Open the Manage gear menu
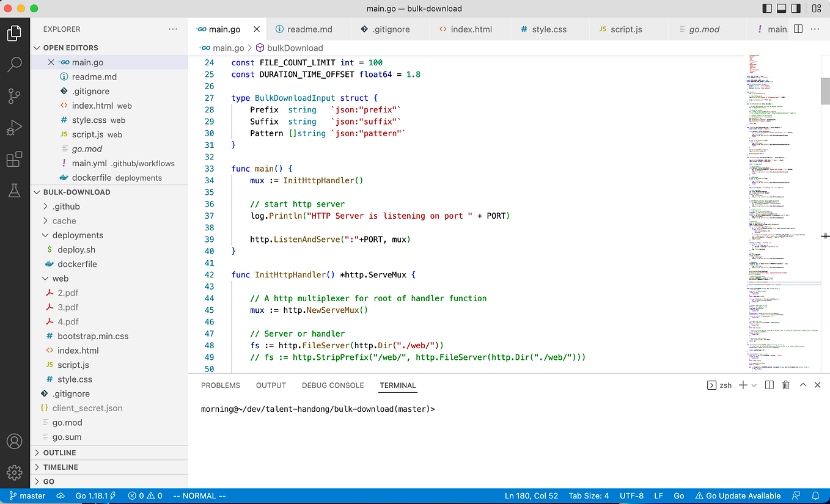The height and width of the screenshot is (504, 830). [15, 472]
